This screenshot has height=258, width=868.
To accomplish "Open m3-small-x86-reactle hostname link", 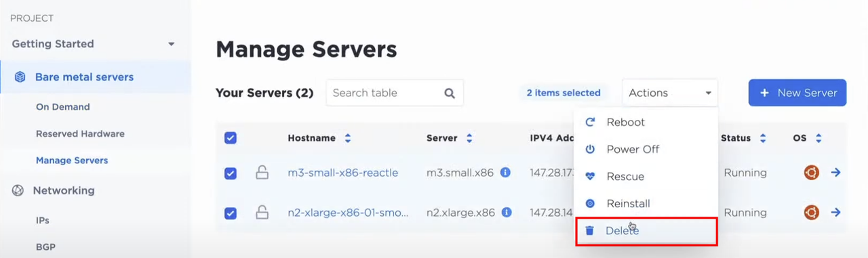I will click(x=343, y=173).
